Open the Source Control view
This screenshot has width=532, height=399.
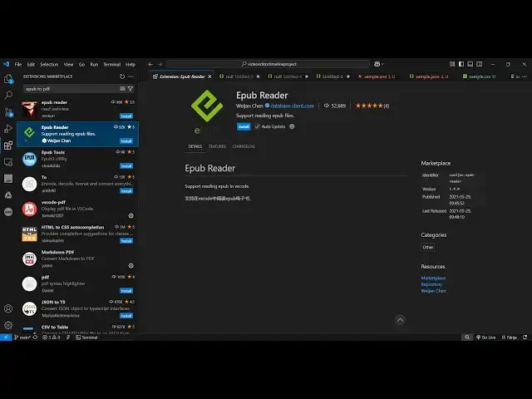click(8, 112)
